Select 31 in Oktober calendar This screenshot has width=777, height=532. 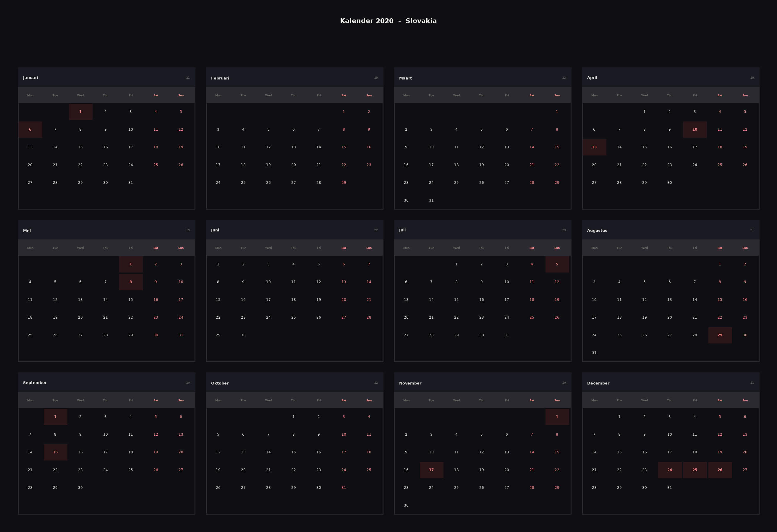(344, 488)
